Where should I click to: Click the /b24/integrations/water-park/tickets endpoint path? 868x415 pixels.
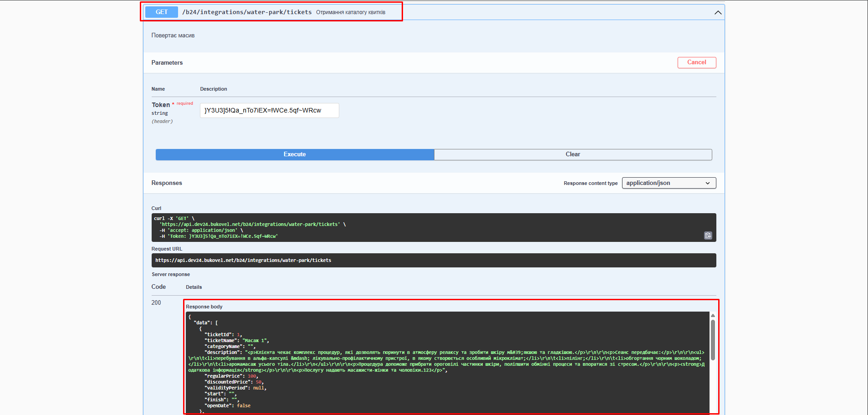(x=247, y=12)
